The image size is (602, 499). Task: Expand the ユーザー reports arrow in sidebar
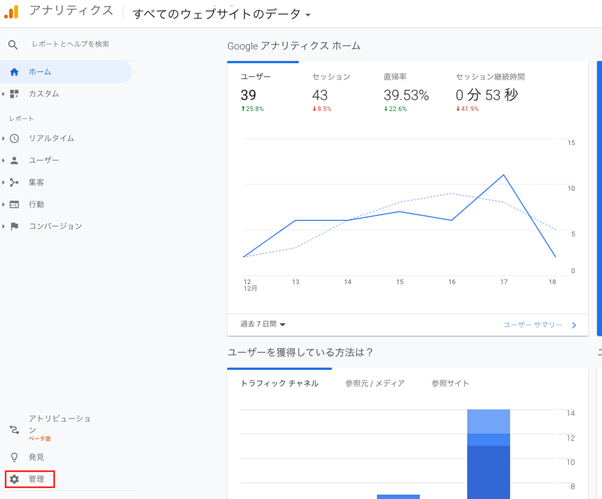pyautogui.click(x=3, y=160)
